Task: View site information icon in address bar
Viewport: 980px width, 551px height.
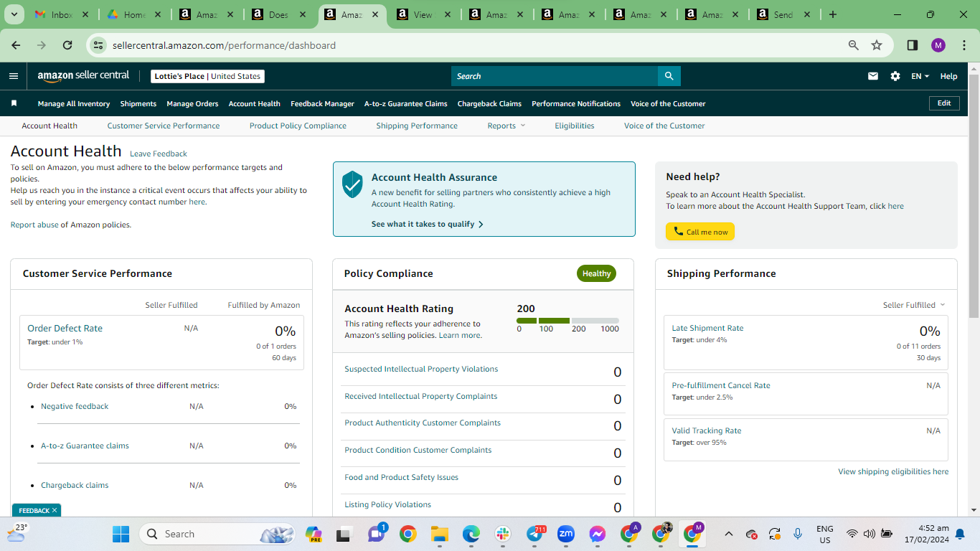Action: (x=99, y=45)
